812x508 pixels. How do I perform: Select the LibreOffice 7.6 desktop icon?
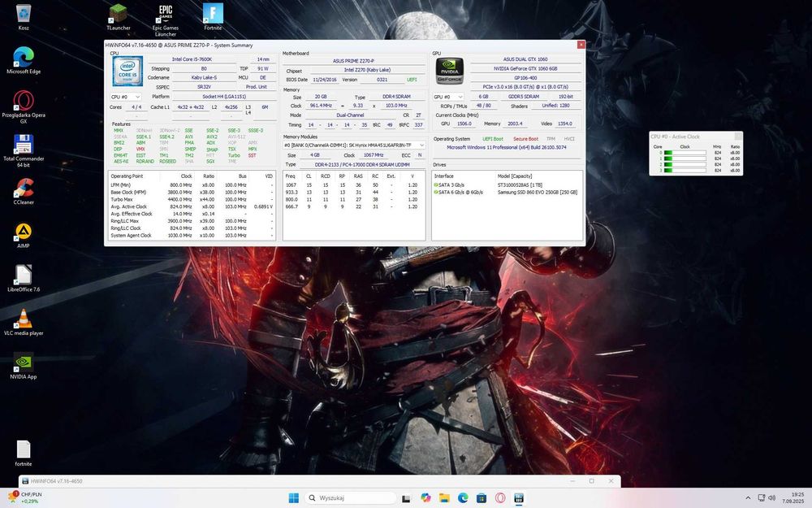point(24,278)
